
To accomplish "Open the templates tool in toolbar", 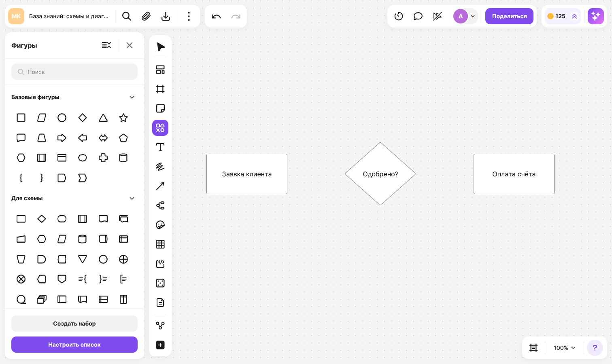I will pyautogui.click(x=160, y=70).
